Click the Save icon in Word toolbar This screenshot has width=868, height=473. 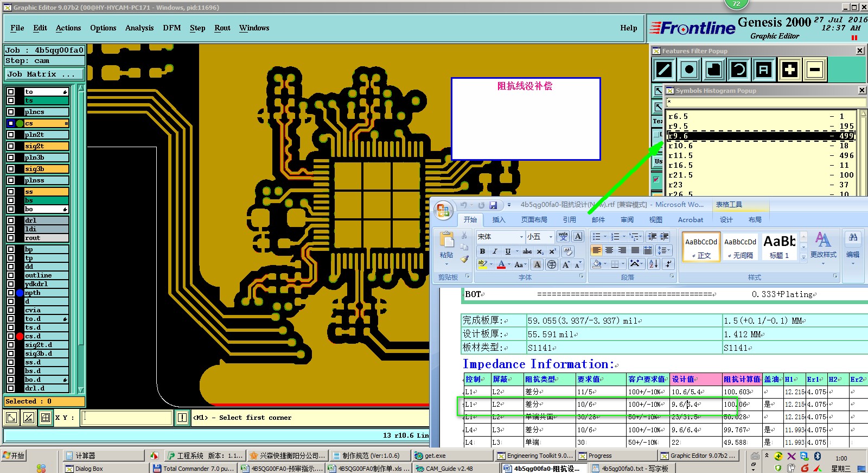(493, 205)
